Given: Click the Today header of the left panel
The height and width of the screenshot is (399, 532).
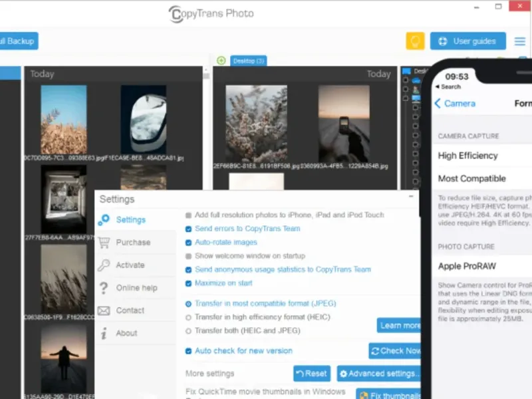Looking at the screenshot, I should [x=42, y=74].
